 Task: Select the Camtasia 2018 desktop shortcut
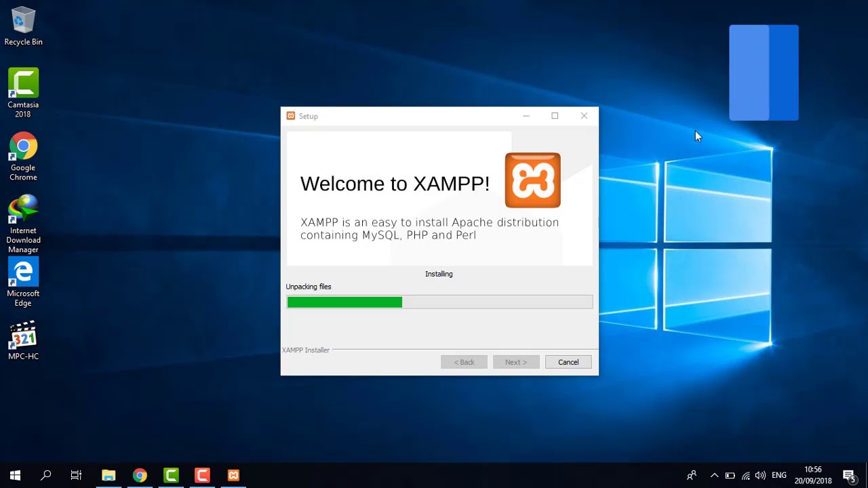point(23,93)
